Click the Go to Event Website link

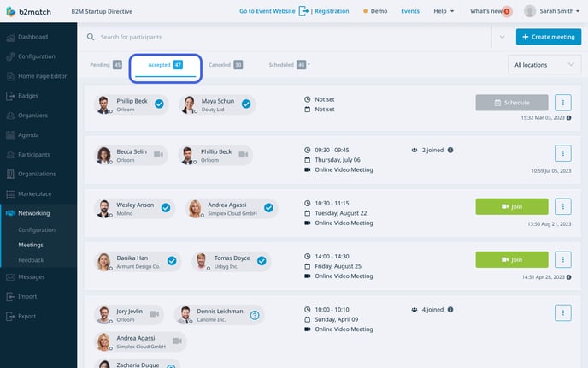267,11
